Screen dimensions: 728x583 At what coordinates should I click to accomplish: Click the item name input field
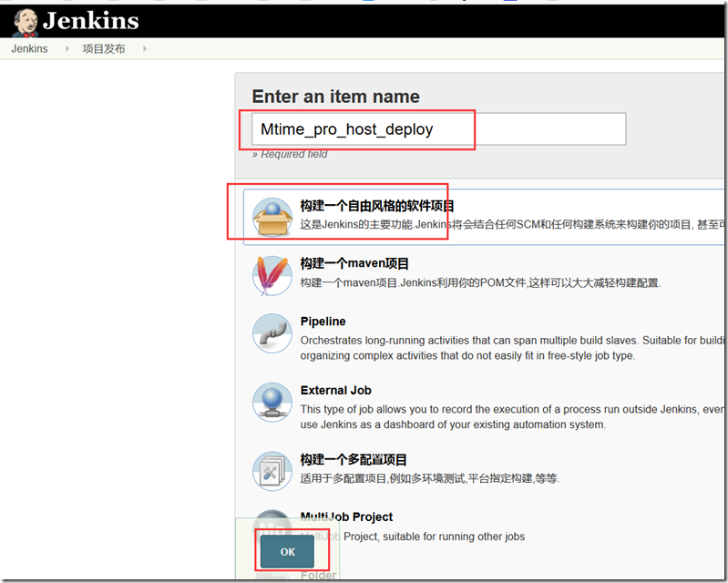[439, 129]
